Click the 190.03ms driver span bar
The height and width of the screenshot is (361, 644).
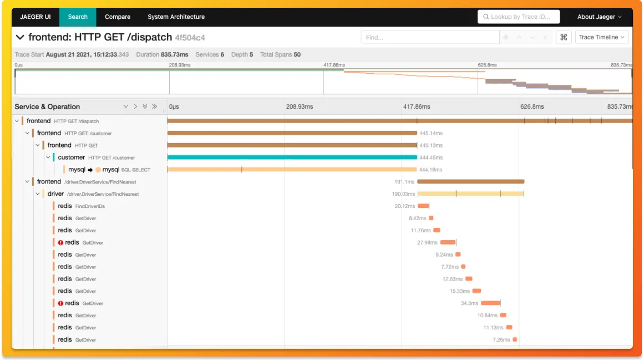[471, 194]
